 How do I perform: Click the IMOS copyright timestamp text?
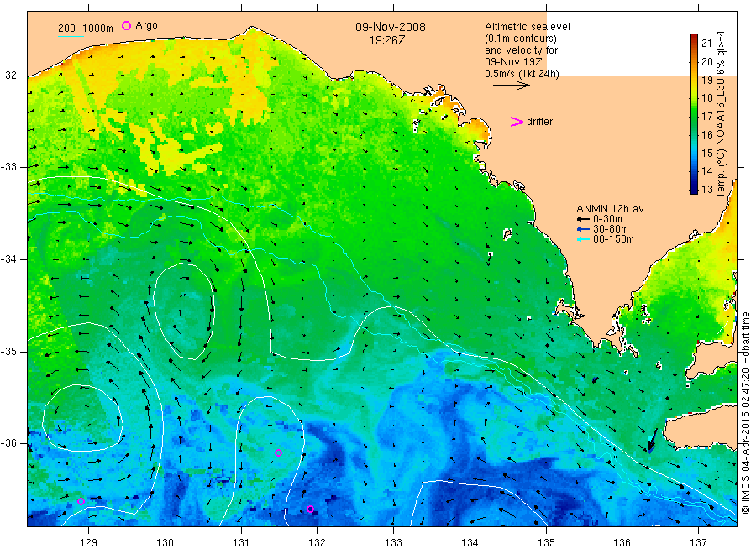pyautogui.click(x=746, y=412)
